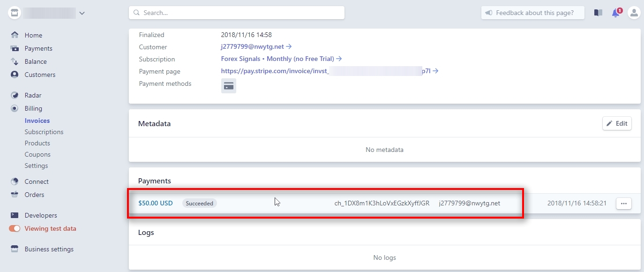Disable the Viewing test data toggle
Viewport: 644px width, 272px height.
point(15,228)
